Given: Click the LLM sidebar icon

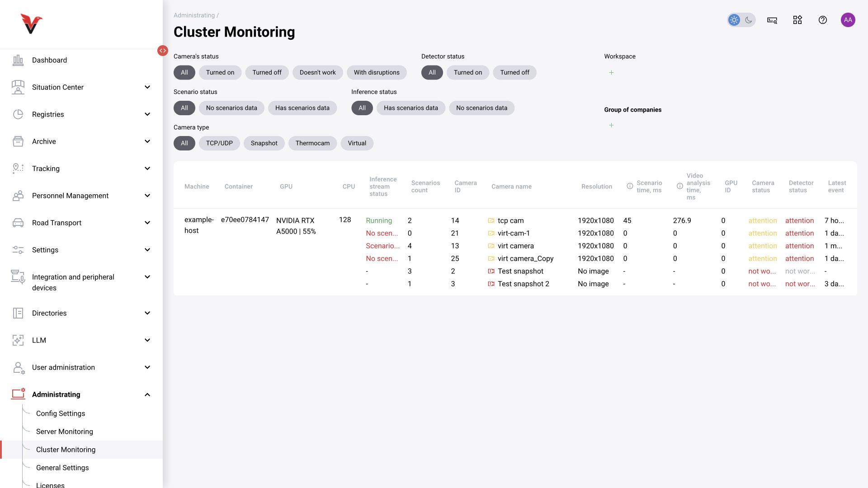Looking at the screenshot, I should click(18, 340).
